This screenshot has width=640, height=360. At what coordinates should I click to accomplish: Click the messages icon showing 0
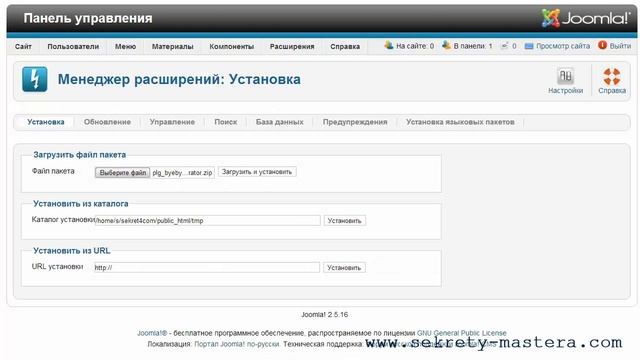pos(504,46)
